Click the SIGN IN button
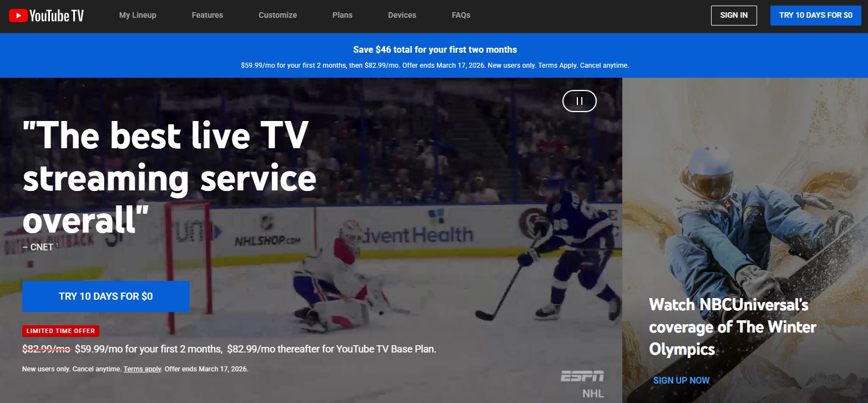The image size is (868, 403). point(733,15)
